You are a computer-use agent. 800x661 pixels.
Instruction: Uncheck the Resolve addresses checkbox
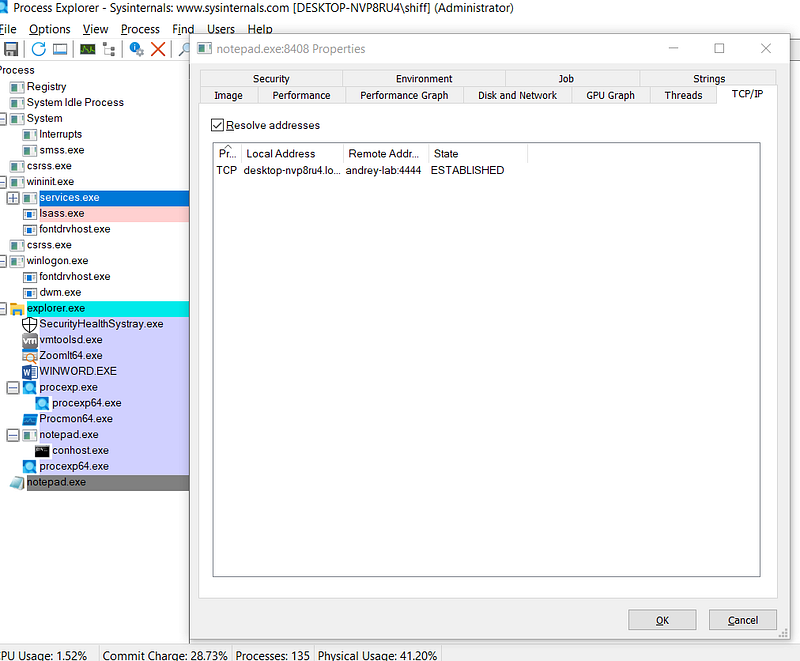(217, 125)
